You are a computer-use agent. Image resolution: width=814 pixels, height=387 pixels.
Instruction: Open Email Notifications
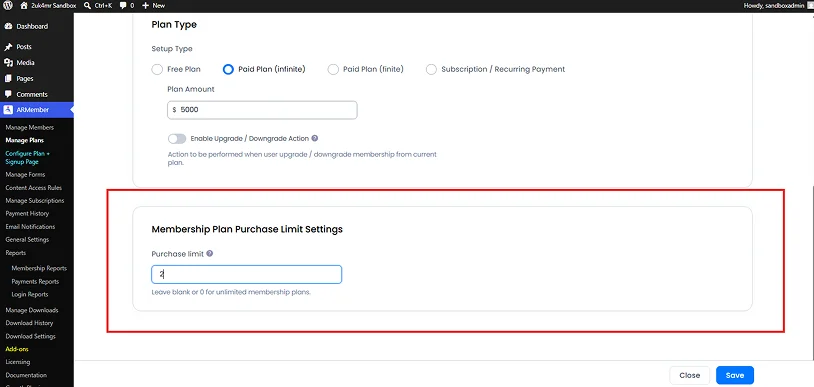(30, 226)
